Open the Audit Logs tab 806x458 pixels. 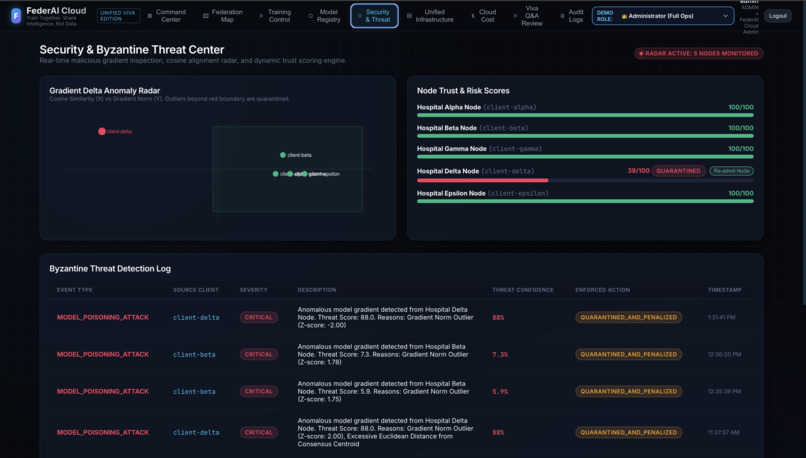click(572, 16)
